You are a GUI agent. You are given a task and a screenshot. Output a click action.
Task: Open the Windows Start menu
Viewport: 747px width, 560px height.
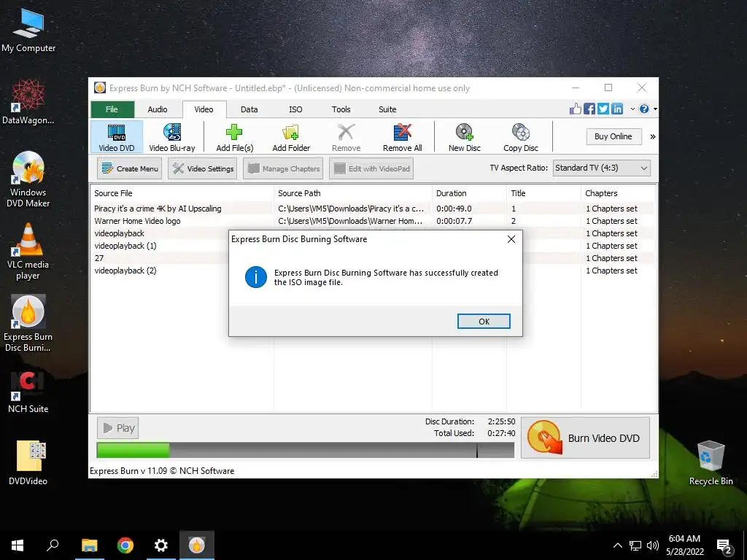(x=18, y=545)
